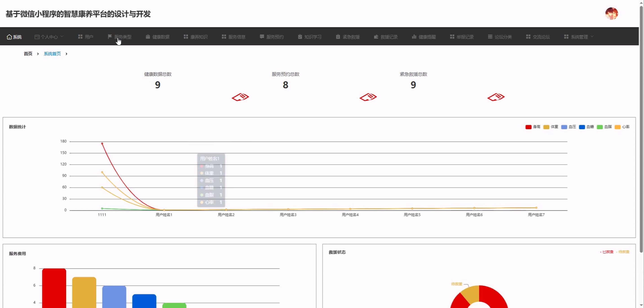The image size is (644, 308).
Task: Click the flag icon beside 服务类型
Action: coord(110,37)
